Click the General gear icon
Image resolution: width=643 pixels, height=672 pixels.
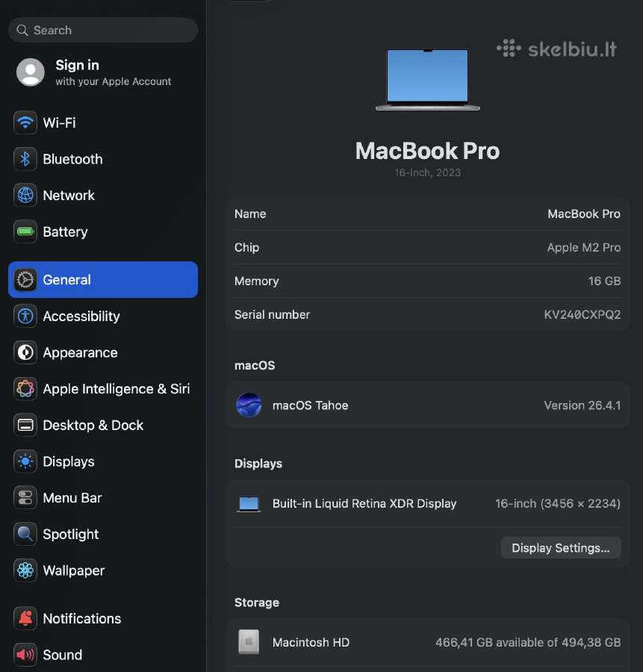(x=25, y=280)
